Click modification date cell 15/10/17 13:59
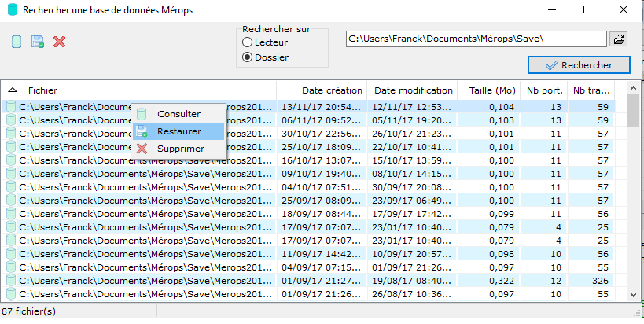 (412, 160)
